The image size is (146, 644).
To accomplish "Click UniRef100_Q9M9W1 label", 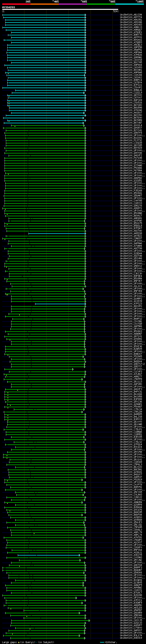I will (131, 58).
